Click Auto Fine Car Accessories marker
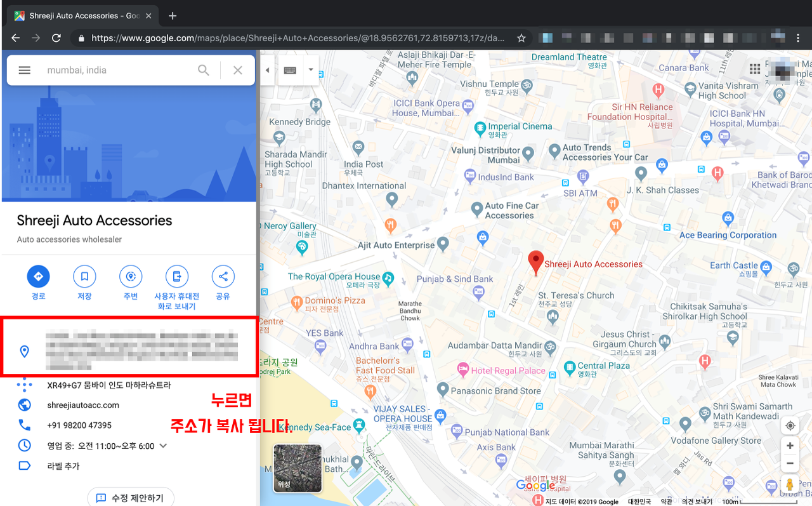The image size is (812, 506). [477, 208]
